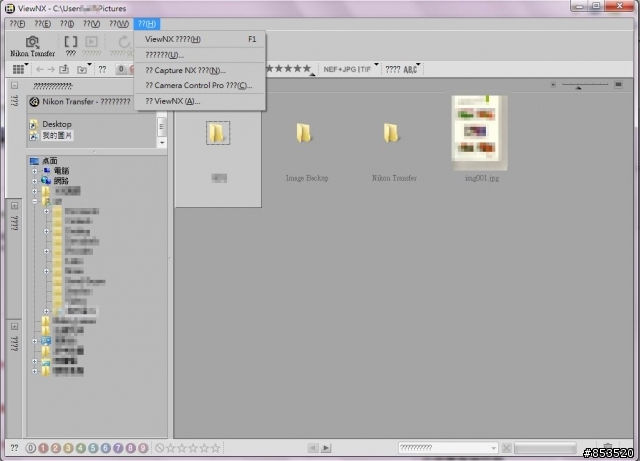Select 電腦 in the folder tree

click(x=61, y=171)
